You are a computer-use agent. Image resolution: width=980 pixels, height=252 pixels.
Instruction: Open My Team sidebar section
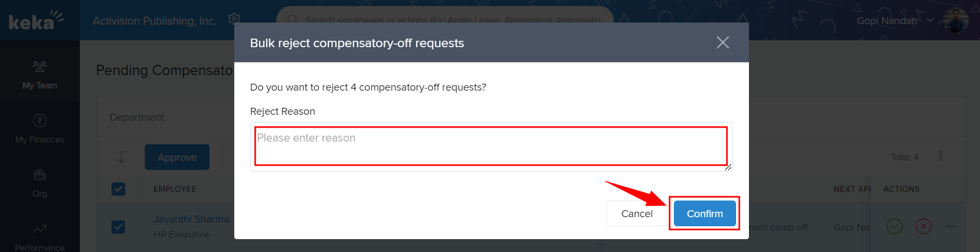[x=40, y=75]
